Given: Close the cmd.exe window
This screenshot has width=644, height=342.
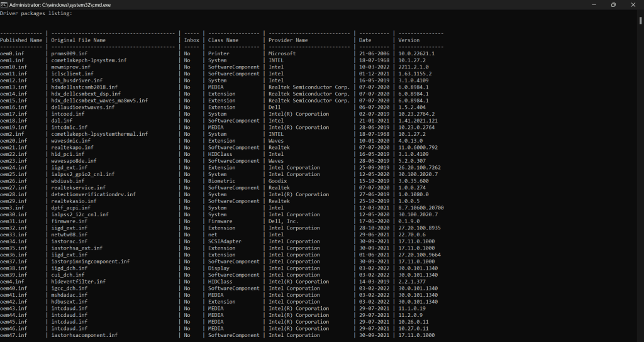Looking at the screenshot, I should [x=633, y=5].
